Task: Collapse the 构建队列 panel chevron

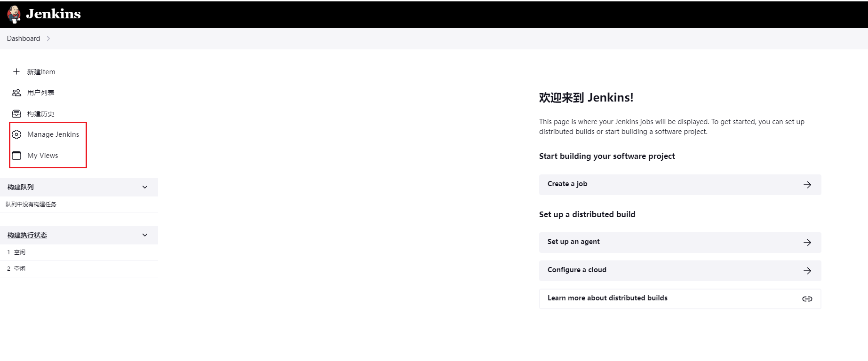Action: pyautogui.click(x=145, y=187)
